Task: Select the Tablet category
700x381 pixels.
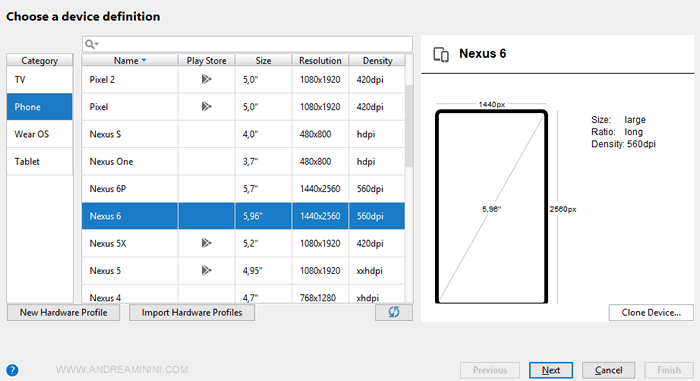Action: (x=39, y=161)
